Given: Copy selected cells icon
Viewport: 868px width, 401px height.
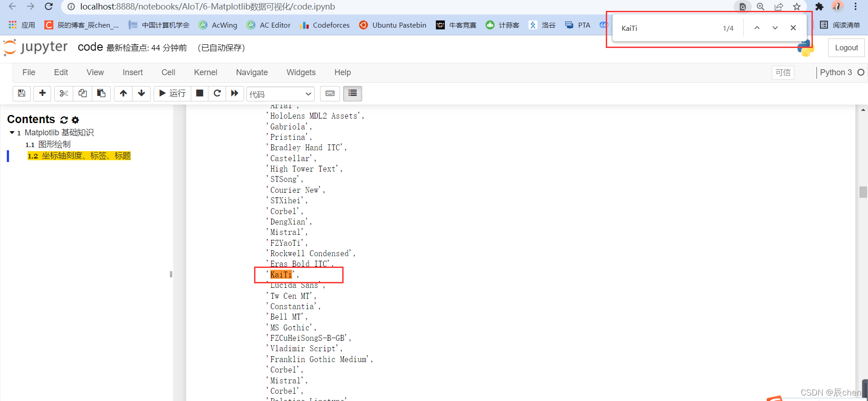Looking at the screenshot, I should (x=83, y=93).
